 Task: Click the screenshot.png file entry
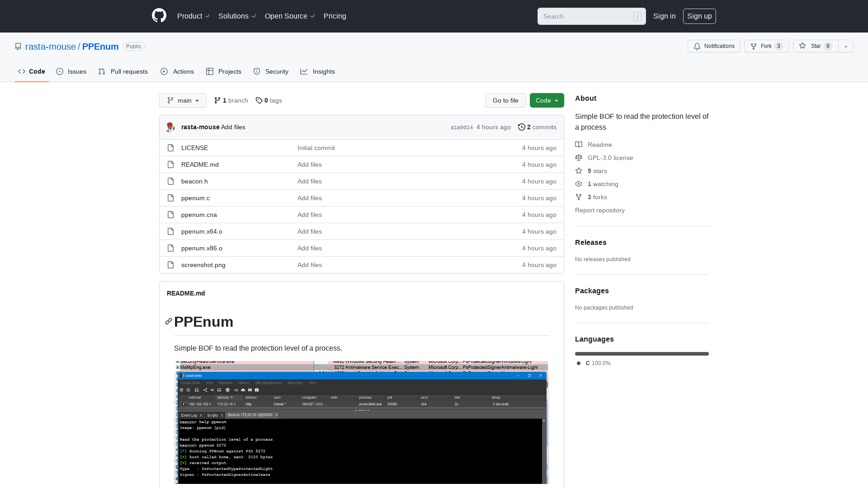203,264
